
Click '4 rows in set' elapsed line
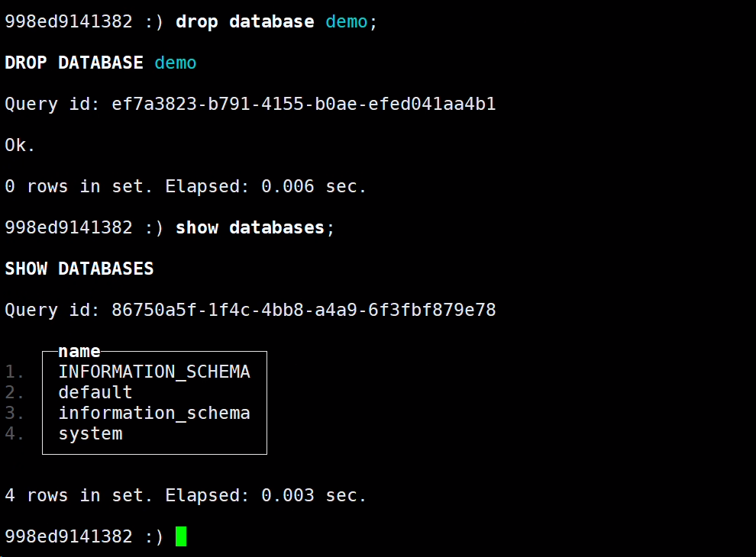coord(186,495)
